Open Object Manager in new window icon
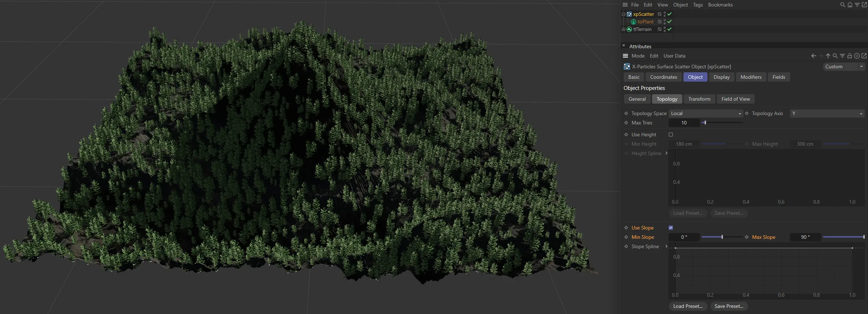Screen dimensions: 868x314 tap(864, 5)
